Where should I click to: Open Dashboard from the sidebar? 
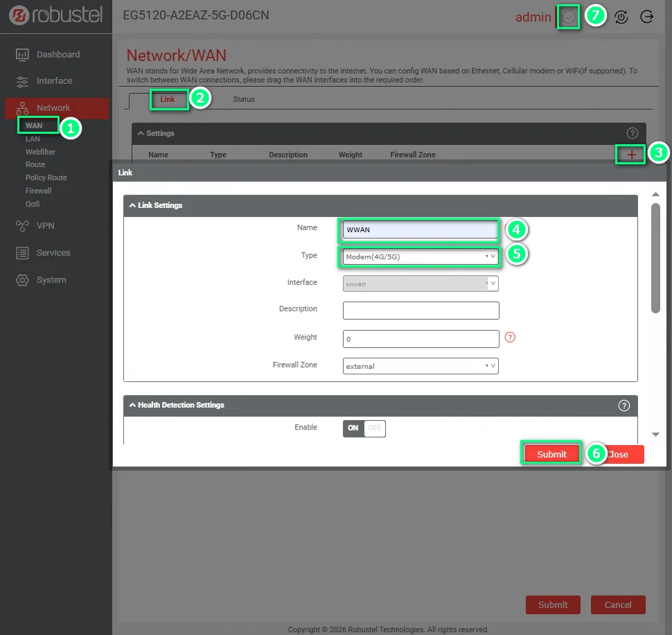[58, 54]
